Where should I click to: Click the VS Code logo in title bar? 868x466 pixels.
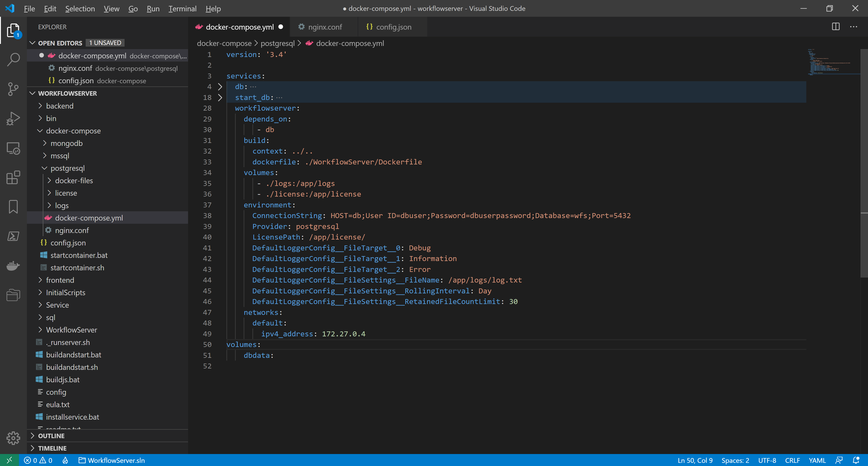click(10, 8)
